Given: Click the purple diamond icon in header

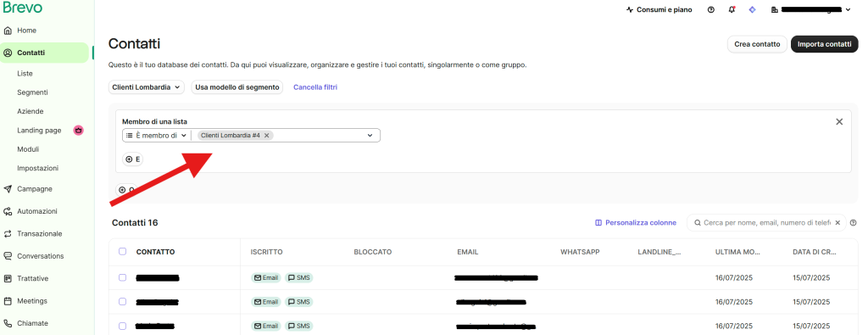Looking at the screenshot, I should pos(752,10).
